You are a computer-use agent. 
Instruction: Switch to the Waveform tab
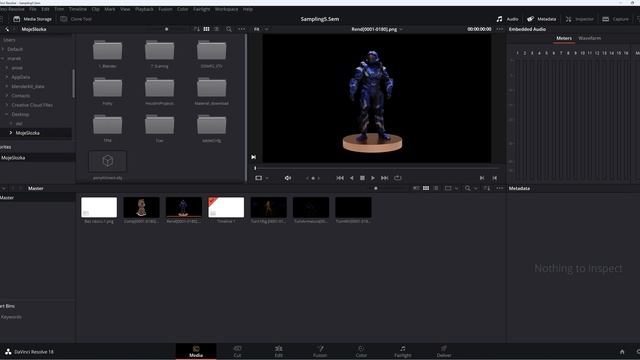(589, 38)
